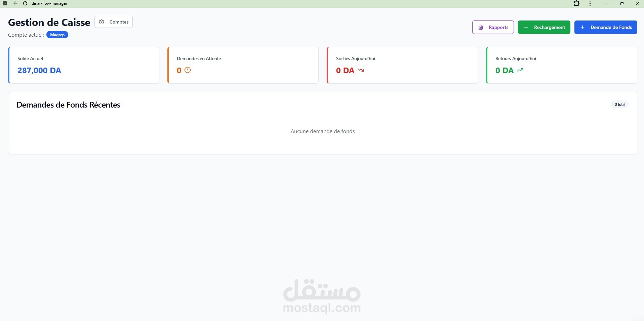Click the browser extensions puzzle icon
Image resolution: width=644 pixels, height=321 pixels.
click(x=577, y=3)
